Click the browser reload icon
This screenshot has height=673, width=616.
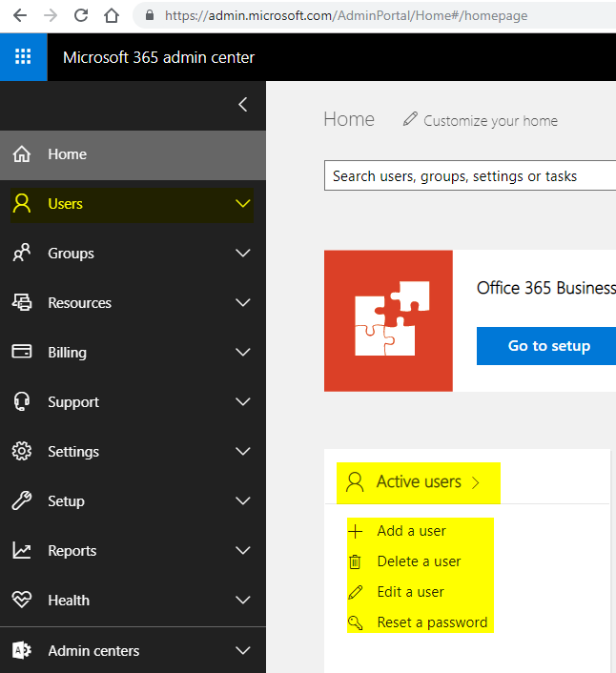point(81,15)
